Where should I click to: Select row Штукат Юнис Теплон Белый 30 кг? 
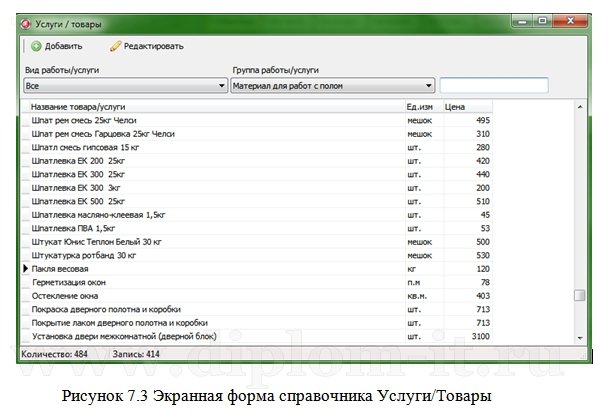click(x=257, y=242)
